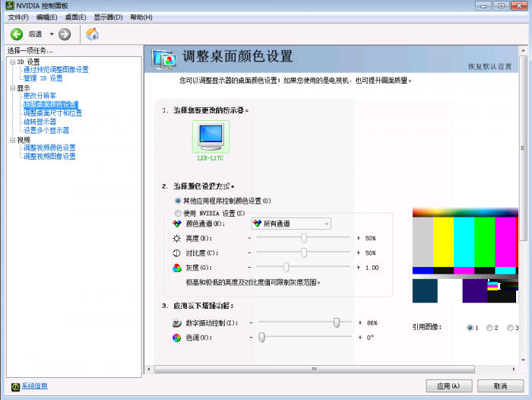This screenshot has height=400, width=532.
Task: Click 恢复默认设置 restore defaults link
Action: (x=489, y=67)
